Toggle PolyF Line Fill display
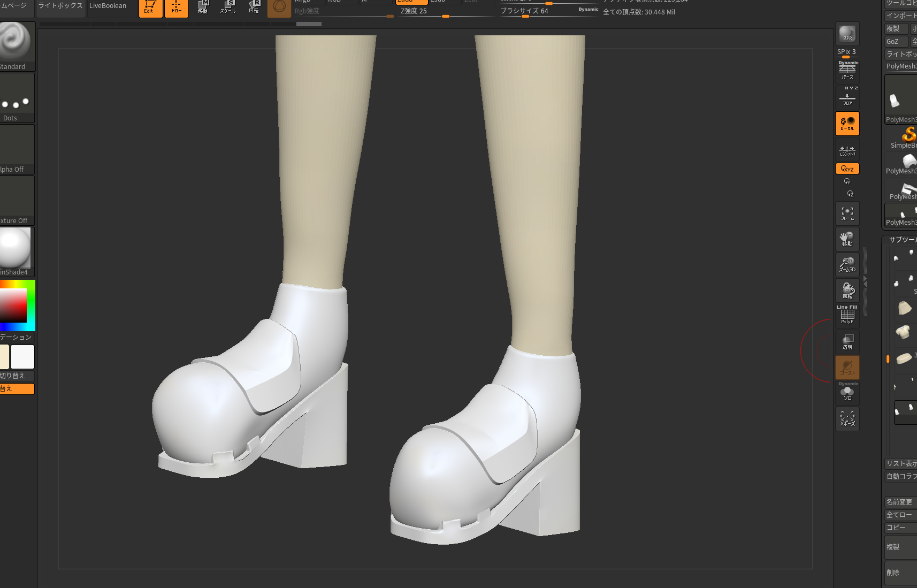This screenshot has width=917, height=588. click(847, 316)
